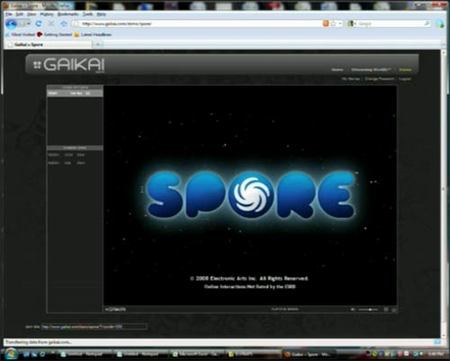Click the Gaikai logo
Viewport: 450px width, 361px height.
(x=69, y=65)
